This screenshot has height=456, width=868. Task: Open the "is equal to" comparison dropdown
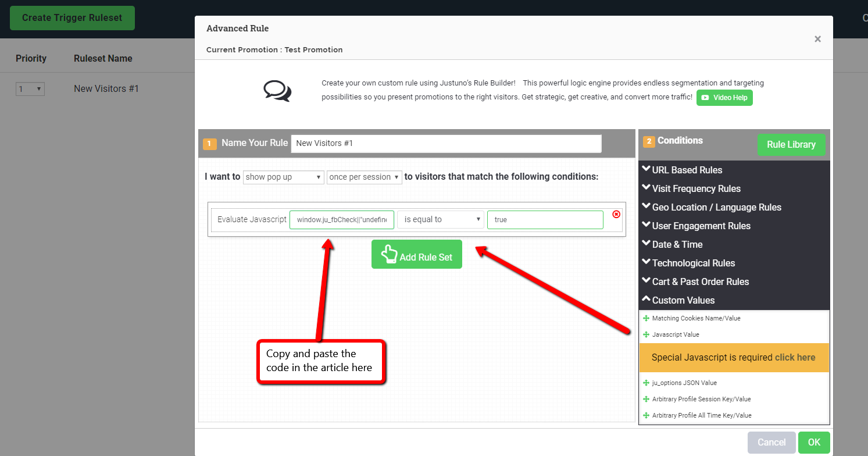click(x=441, y=219)
